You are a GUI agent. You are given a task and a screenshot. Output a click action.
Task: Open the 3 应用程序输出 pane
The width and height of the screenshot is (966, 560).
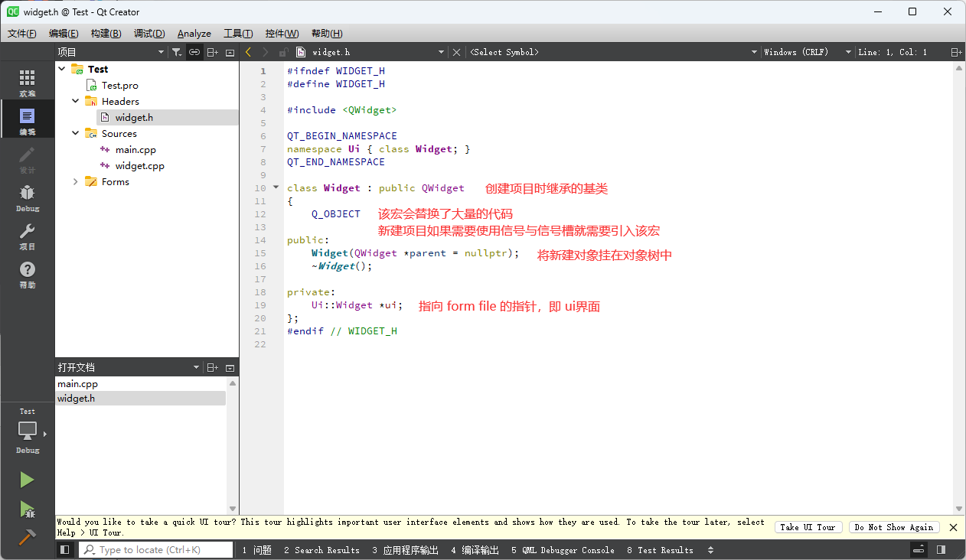(406, 550)
